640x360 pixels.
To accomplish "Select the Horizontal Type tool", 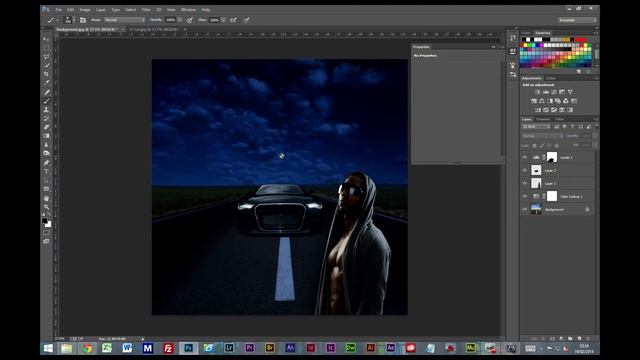I will 46,171.
